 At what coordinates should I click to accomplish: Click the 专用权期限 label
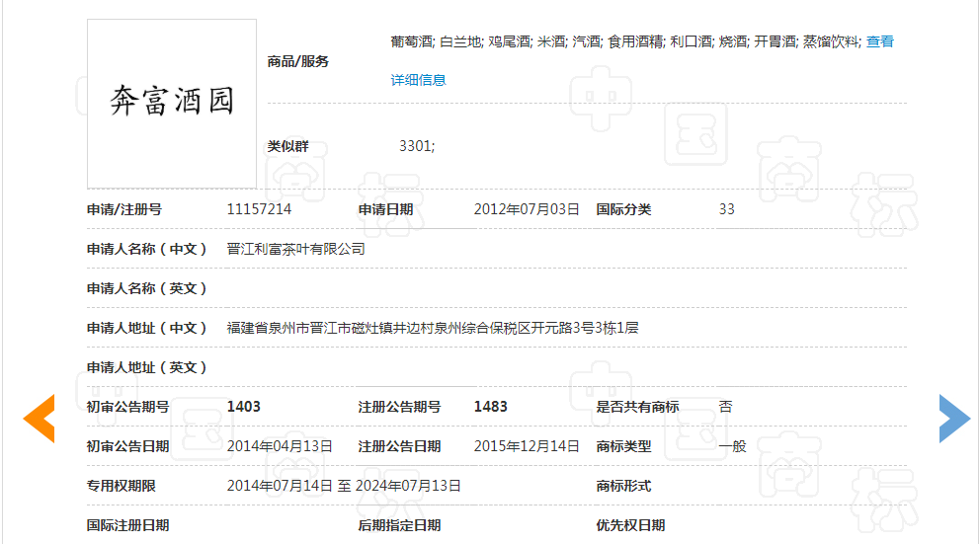click(x=121, y=486)
